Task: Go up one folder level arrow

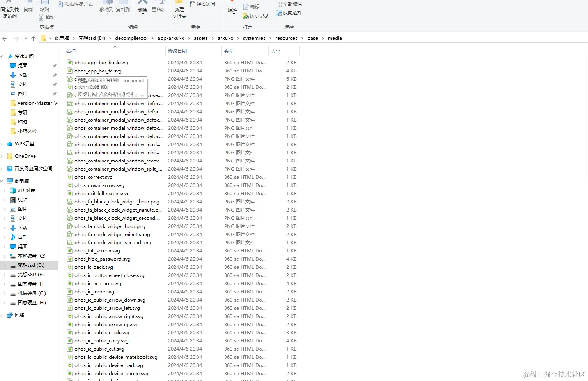Action: [x=34, y=38]
